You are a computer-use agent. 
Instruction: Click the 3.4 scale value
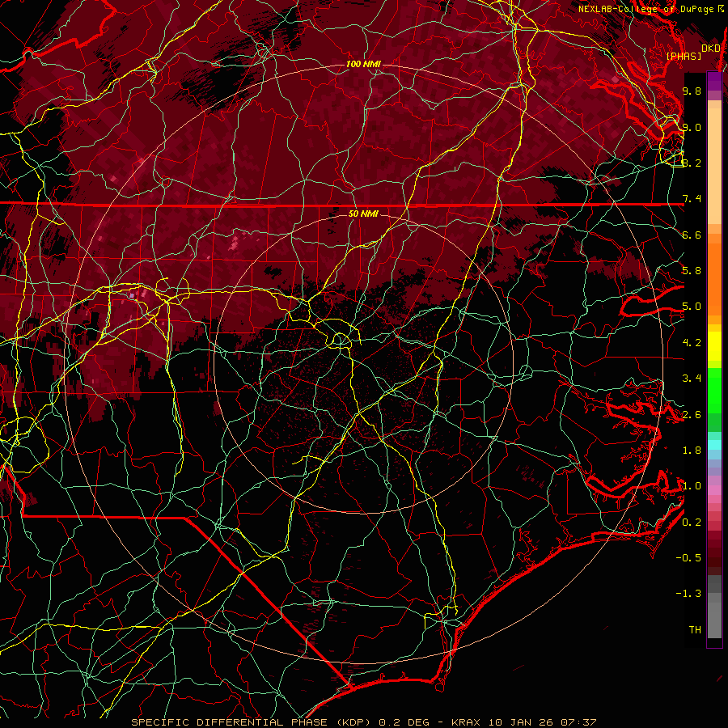692,379
